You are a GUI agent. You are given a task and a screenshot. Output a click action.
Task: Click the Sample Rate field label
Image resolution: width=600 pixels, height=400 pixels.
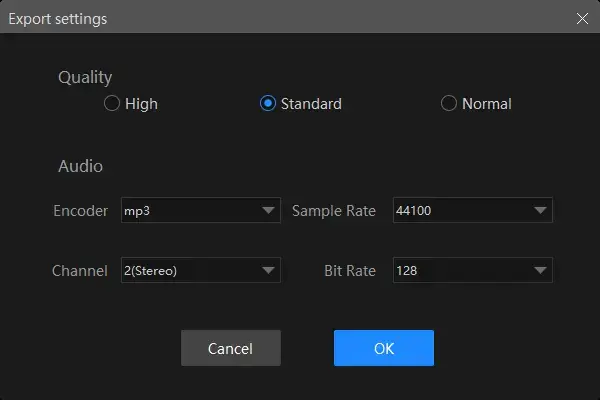pos(334,211)
